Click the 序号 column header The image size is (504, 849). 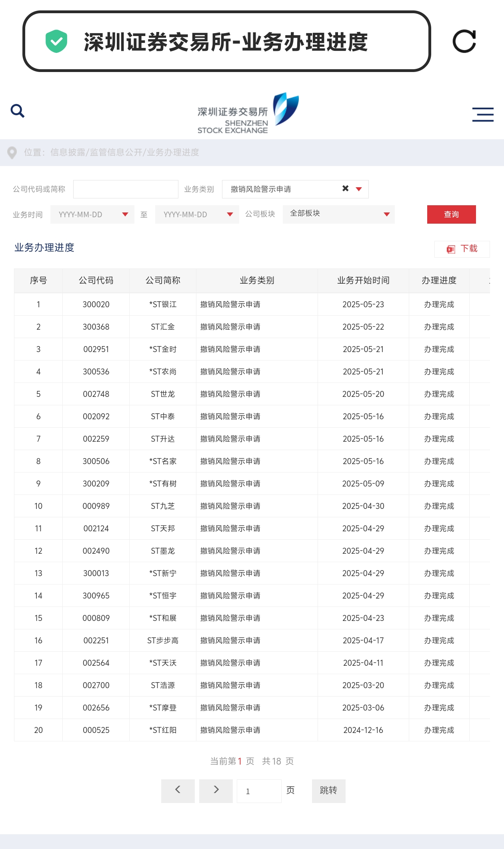point(38,280)
